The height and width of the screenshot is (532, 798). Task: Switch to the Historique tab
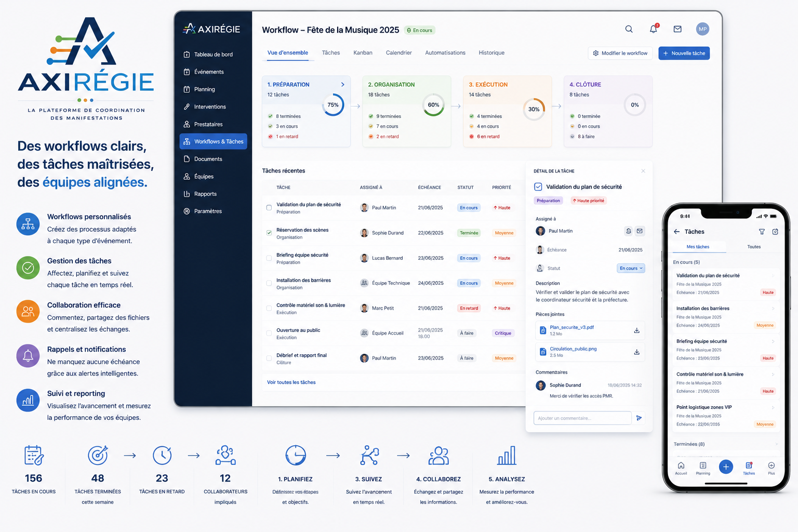coord(491,53)
